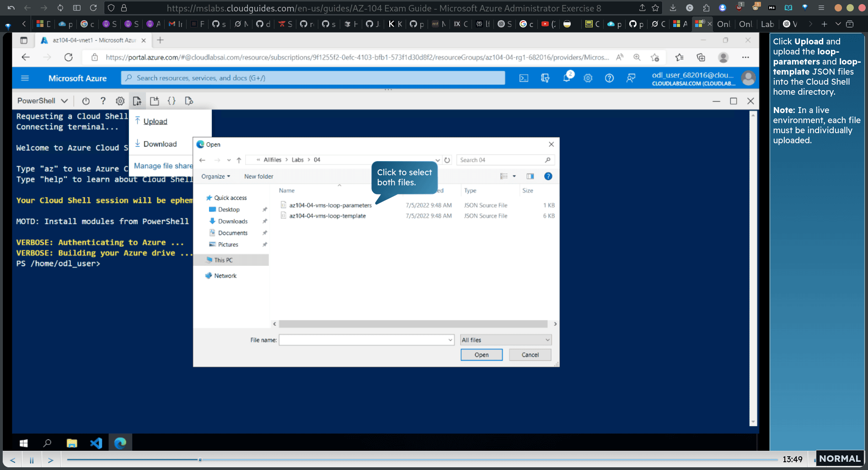
Task: Click the guide progress slider handle
Action: (x=200, y=459)
